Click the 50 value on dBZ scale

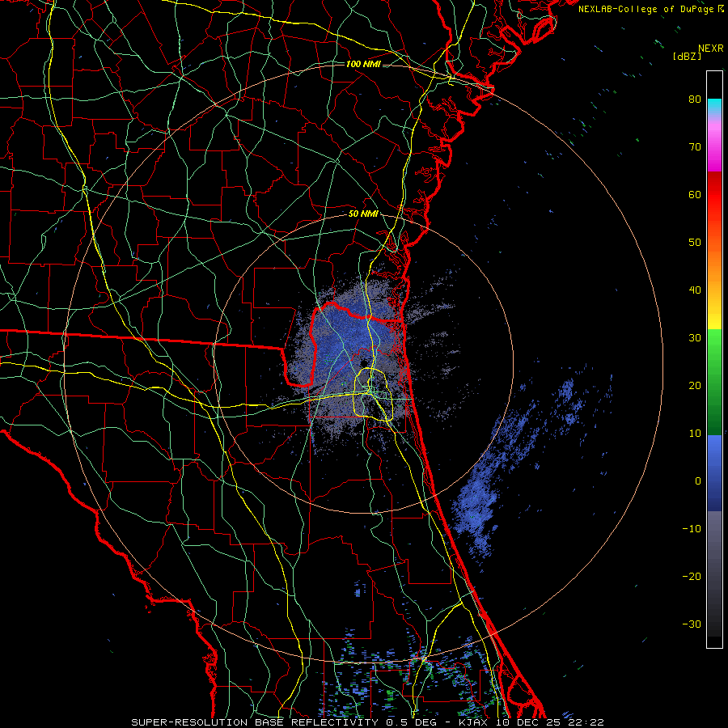695,243
